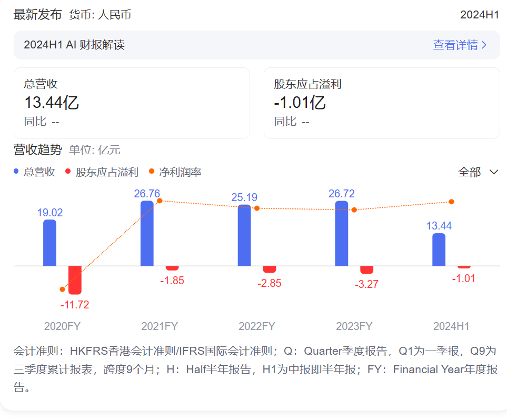Click the blue 总营收 legend dot
Viewport: 507px width, 420px height.
click(16, 172)
